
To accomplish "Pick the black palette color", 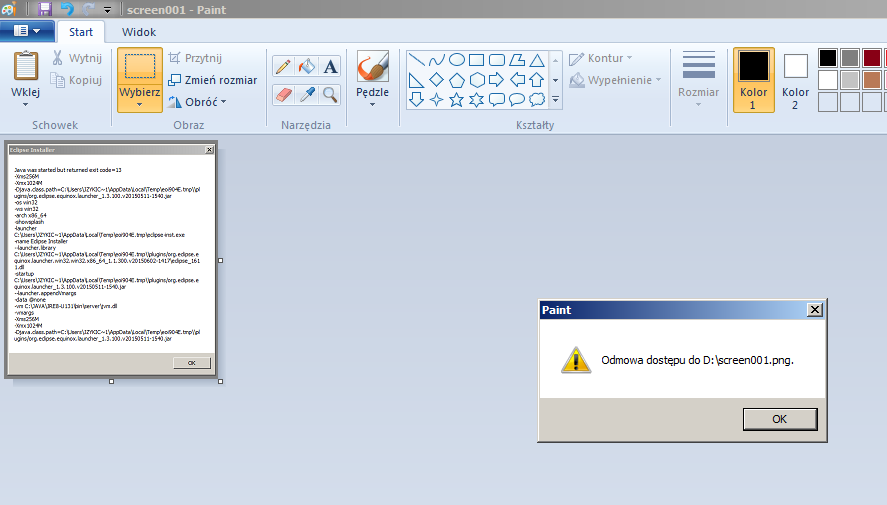I will (x=828, y=58).
